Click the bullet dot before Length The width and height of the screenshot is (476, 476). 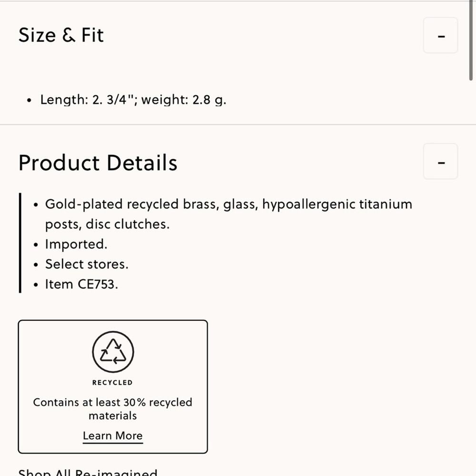29,100
